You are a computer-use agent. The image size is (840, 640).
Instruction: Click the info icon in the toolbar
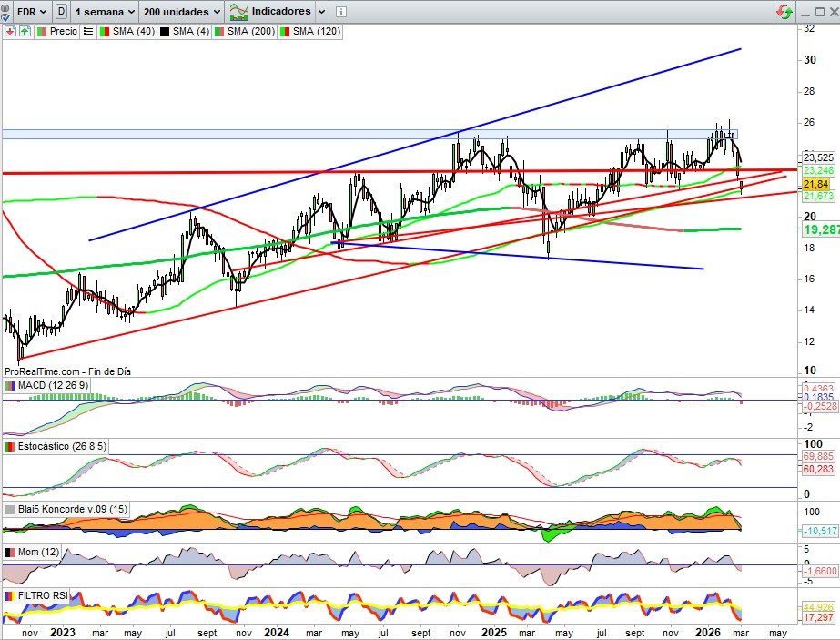[x=341, y=11]
